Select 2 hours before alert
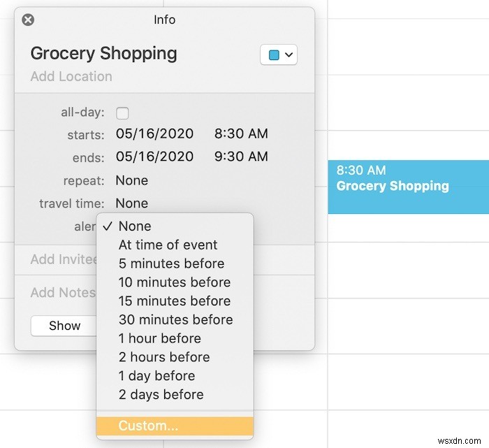Image resolution: width=489 pixels, height=448 pixels. 163,357
